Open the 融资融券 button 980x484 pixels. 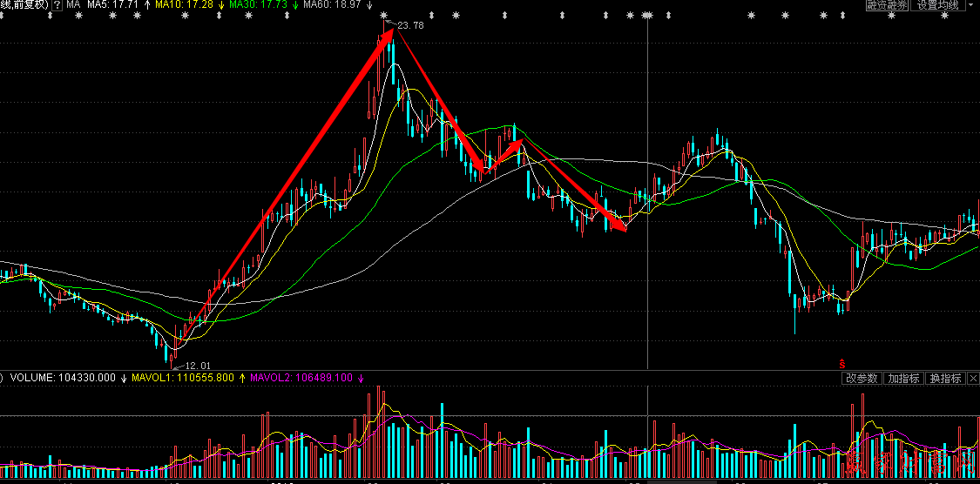pos(887,5)
